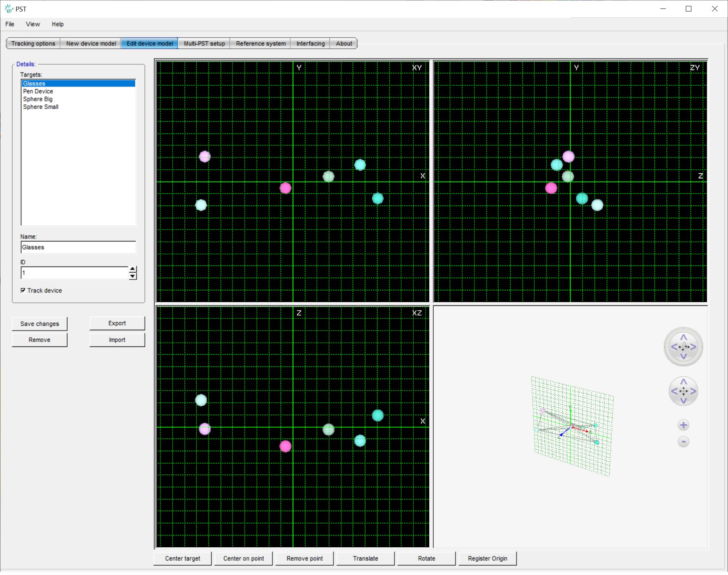Click the zoom in plus button
This screenshot has height=575, width=728.
pyautogui.click(x=683, y=425)
